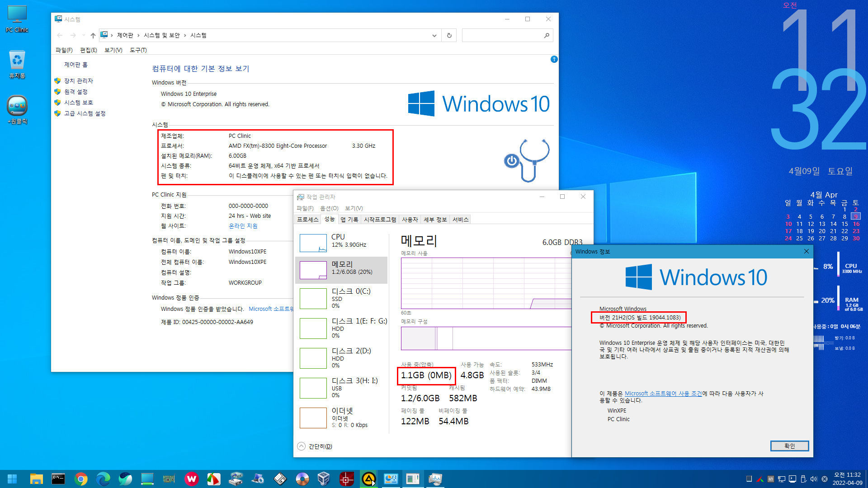This screenshot has height=488, width=868.
Task: Open the red W app on taskbar
Action: pyautogui.click(x=192, y=479)
